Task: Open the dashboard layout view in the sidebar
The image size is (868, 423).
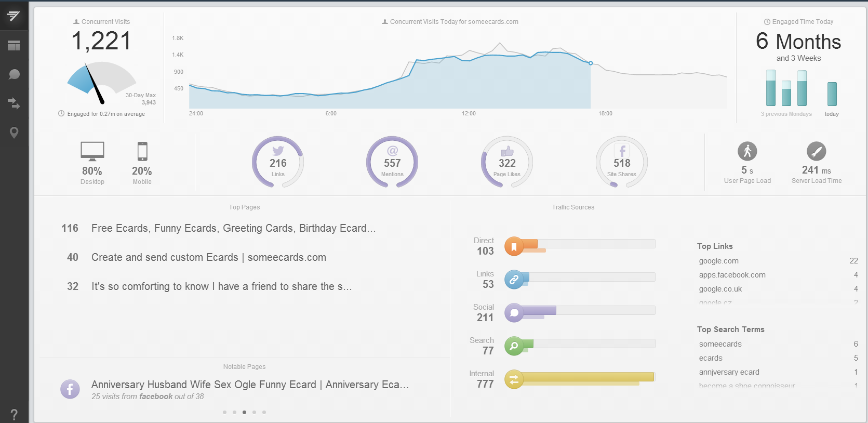Action: (14, 46)
